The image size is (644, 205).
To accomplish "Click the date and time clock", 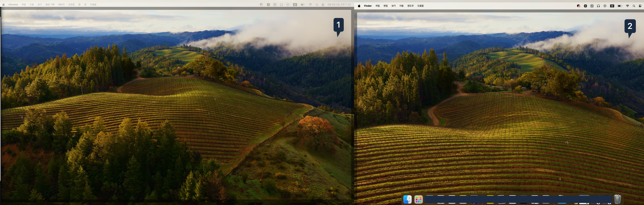I will point(339,4).
